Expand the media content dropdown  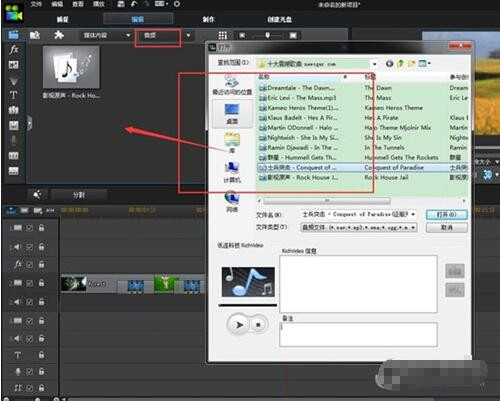tap(128, 35)
